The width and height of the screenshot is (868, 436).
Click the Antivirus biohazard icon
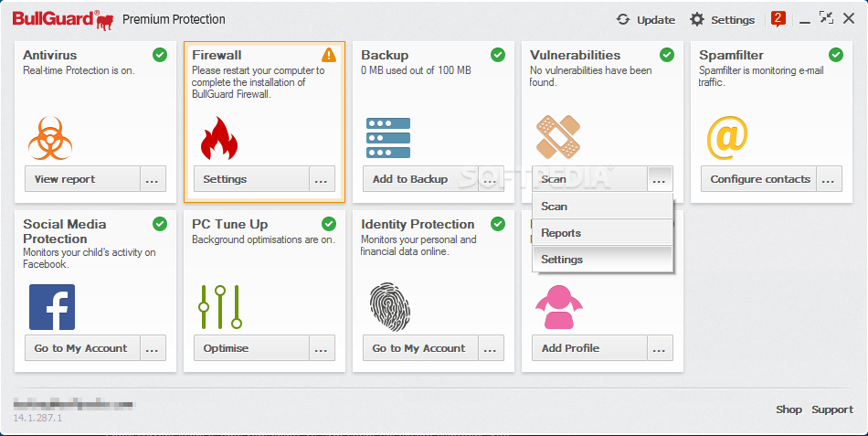click(50, 138)
